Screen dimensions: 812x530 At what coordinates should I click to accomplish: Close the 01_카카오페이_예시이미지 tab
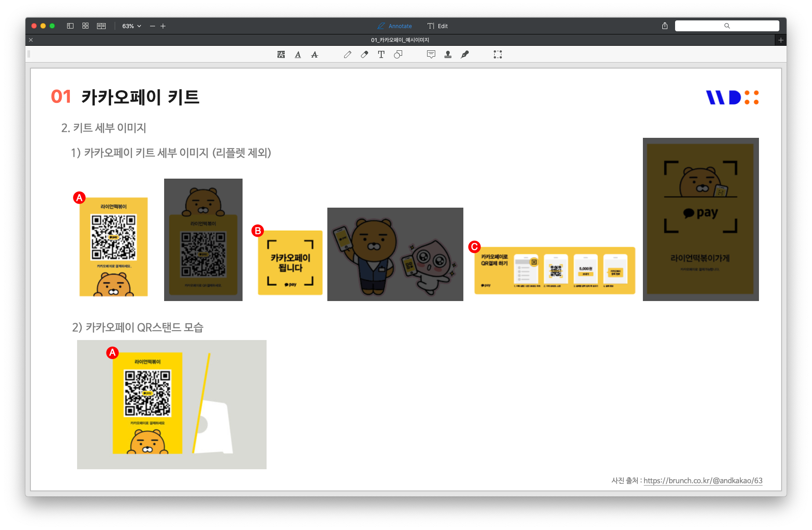point(31,40)
